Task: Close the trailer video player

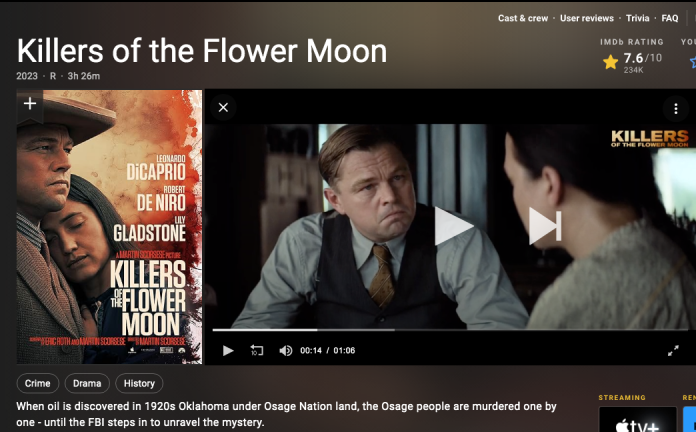Action: 223,107
